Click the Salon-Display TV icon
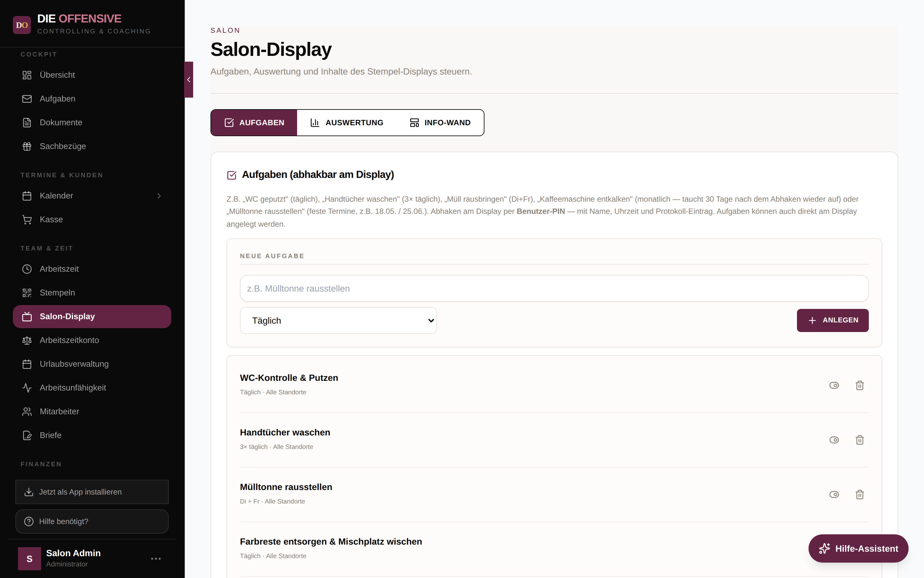This screenshot has height=578, width=924. 27,317
